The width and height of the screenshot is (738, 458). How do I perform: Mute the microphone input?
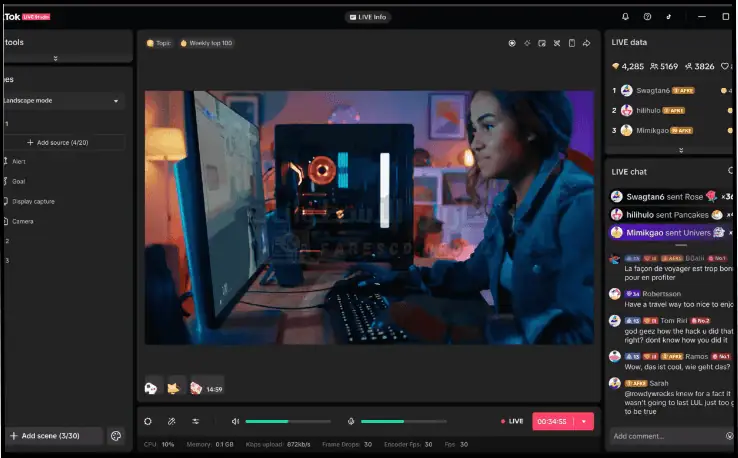(x=351, y=421)
